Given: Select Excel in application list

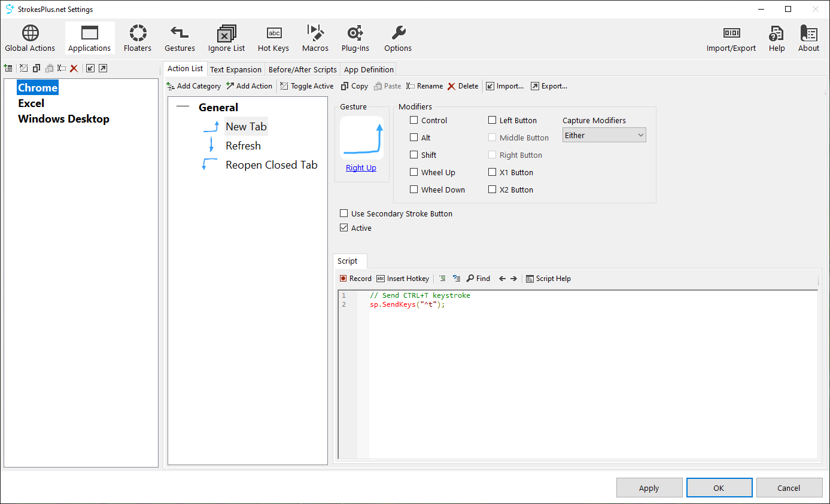Looking at the screenshot, I should coord(31,103).
